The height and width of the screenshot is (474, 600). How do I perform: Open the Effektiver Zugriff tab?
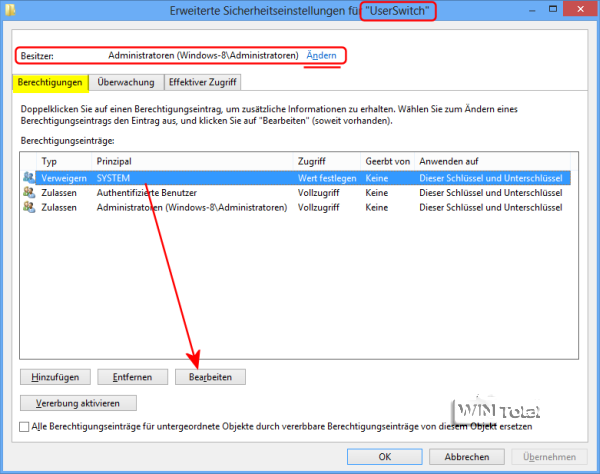click(x=202, y=82)
